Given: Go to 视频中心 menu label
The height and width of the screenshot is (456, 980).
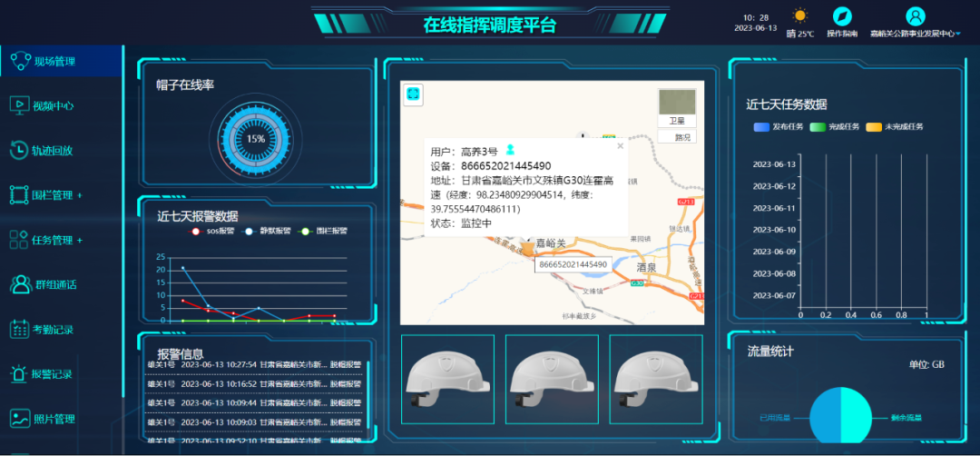Looking at the screenshot, I should [53, 105].
